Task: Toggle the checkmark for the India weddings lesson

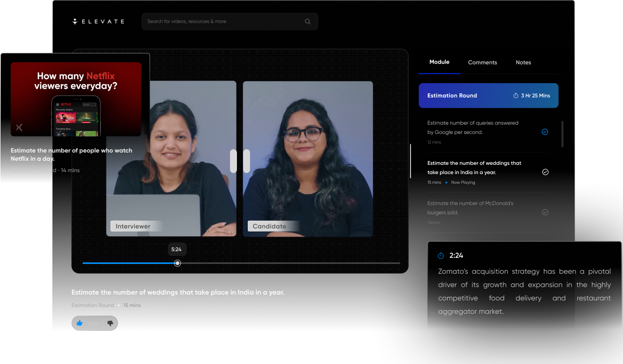Action: (x=545, y=172)
